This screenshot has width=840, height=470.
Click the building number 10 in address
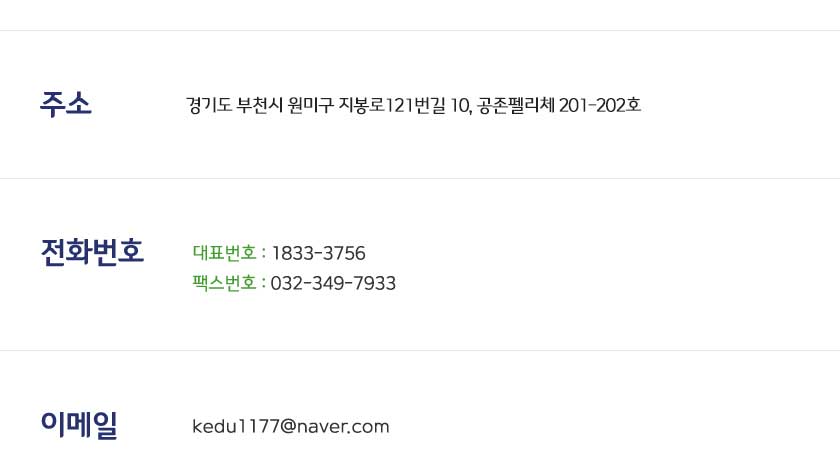click(x=460, y=105)
